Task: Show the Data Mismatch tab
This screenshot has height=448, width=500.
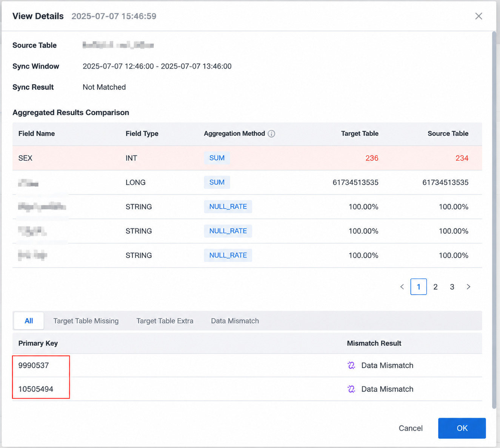Action: click(235, 321)
